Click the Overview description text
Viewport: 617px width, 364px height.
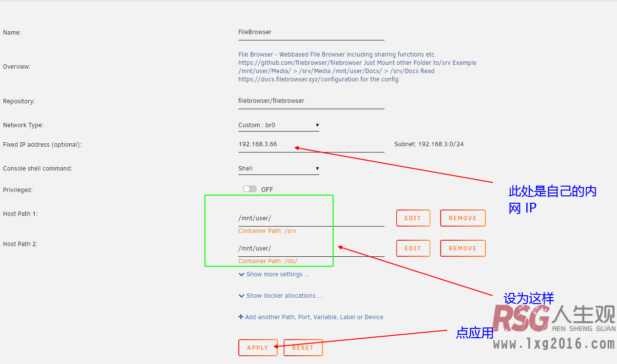click(357, 67)
